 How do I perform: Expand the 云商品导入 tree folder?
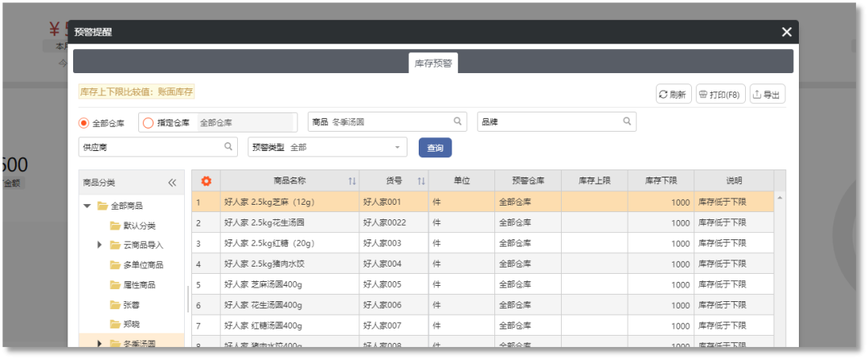click(x=100, y=244)
